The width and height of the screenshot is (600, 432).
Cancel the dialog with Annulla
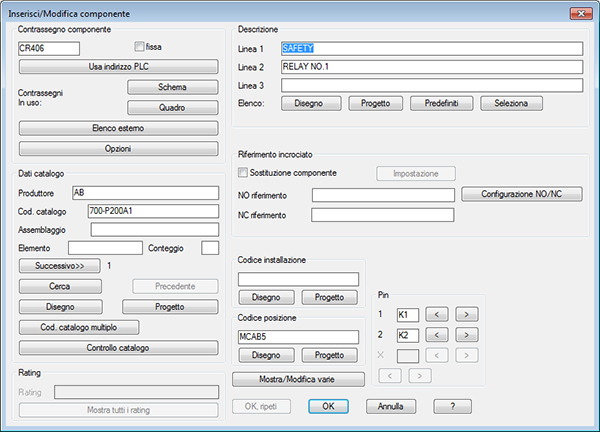click(x=391, y=406)
